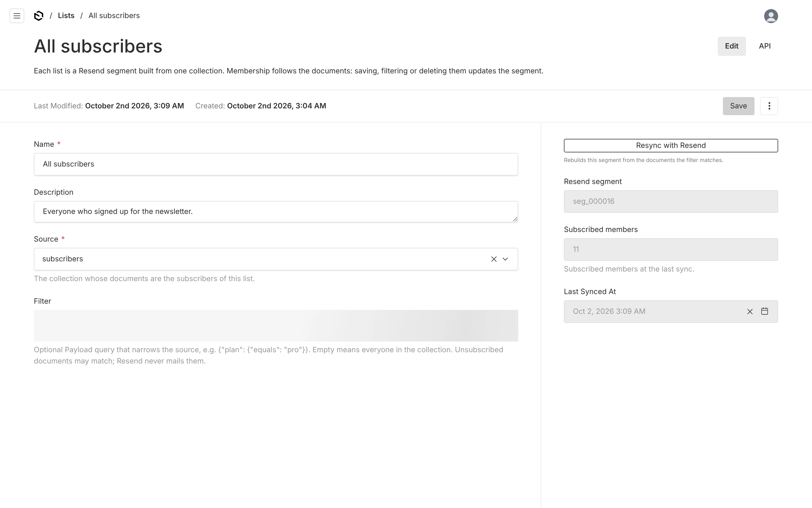Screen dimensions: 812x508
Task: Click the Payload logo home icon
Action: [x=39, y=16]
